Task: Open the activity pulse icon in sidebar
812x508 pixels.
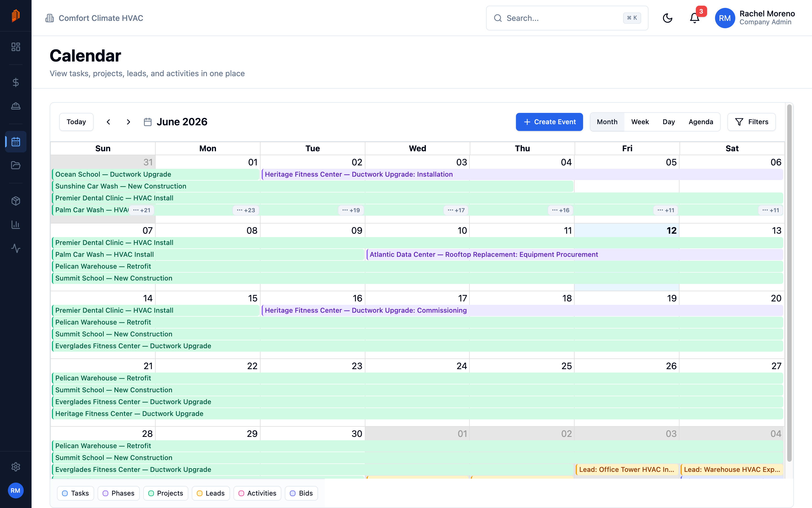Action: [16, 248]
